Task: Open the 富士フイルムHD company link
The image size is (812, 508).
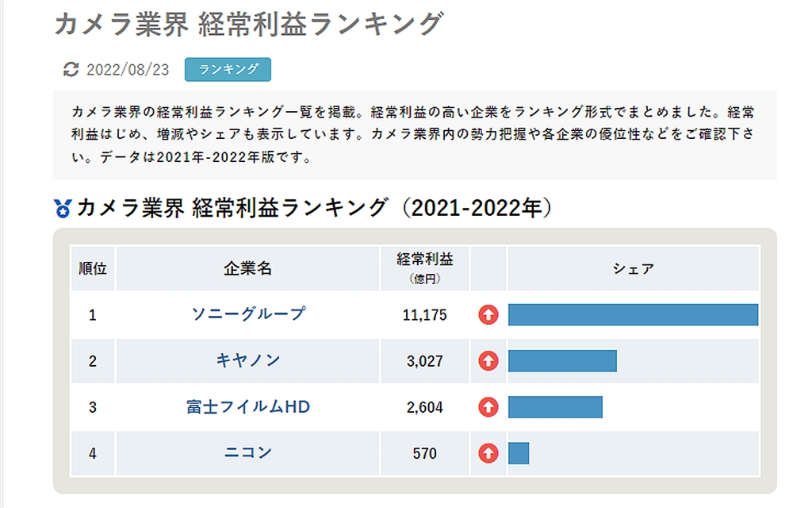Action: click(x=248, y=406)
